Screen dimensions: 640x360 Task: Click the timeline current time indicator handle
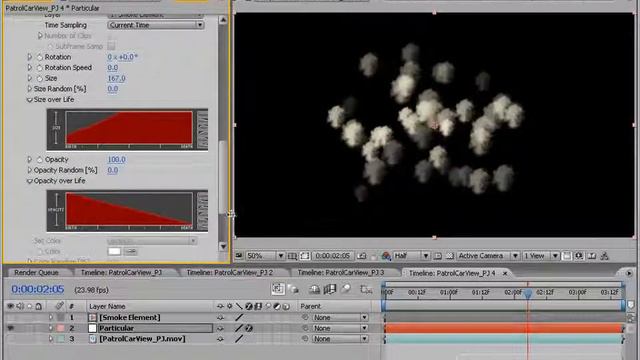tap(528, 293)
